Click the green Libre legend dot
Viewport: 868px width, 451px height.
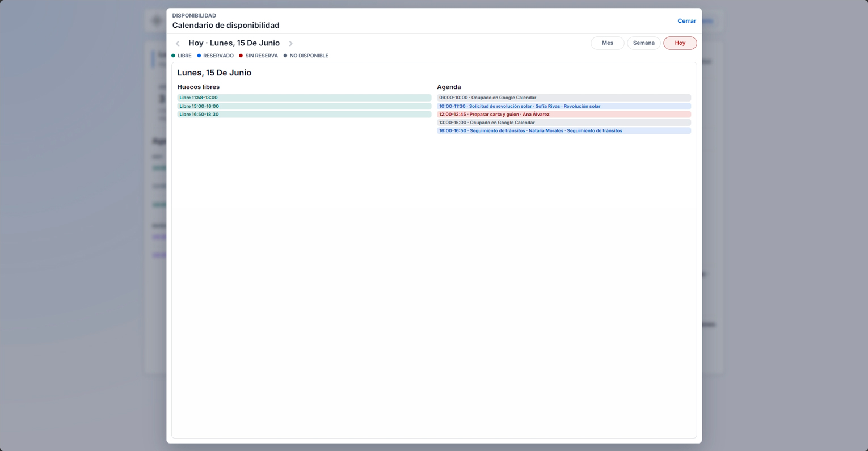pos(173,56)
